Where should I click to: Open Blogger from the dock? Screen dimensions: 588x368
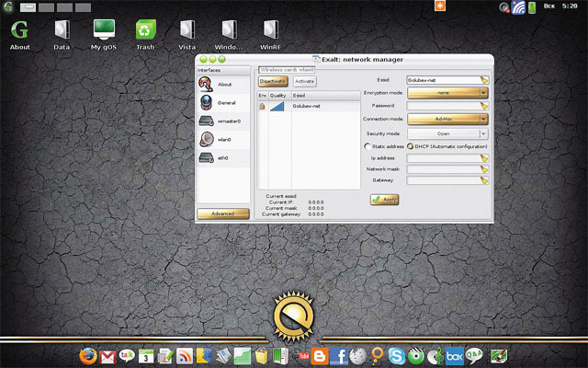320,356
